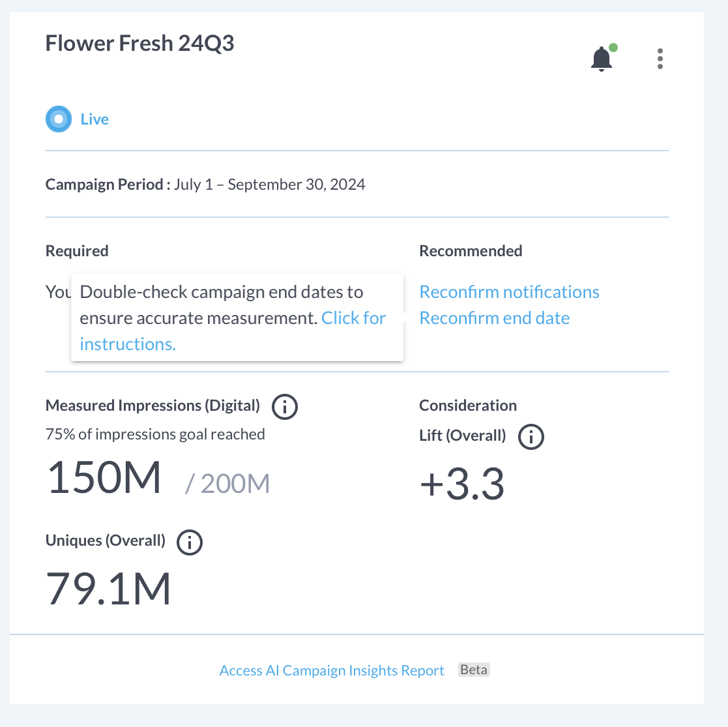Click the 79.1M uniques value
The height and width of the screenshot is (727, 728).
coord(109,589)
